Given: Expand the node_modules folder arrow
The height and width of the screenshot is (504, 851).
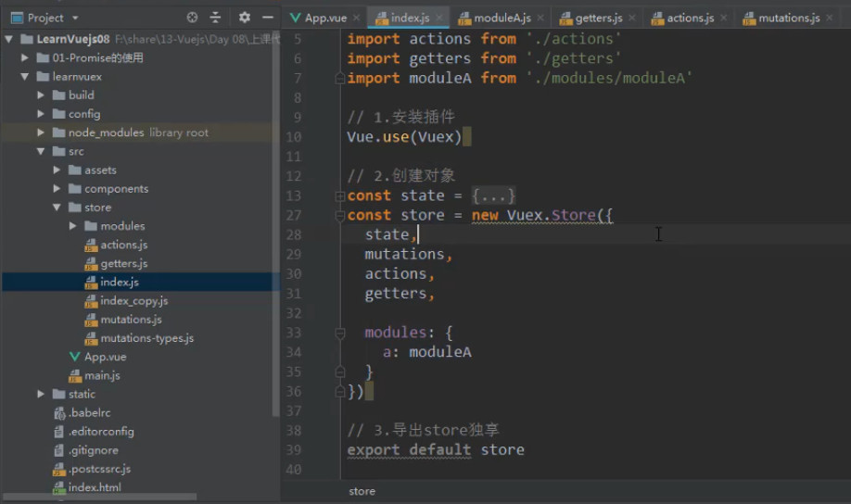Looking at the screenshot, I should pyautogui.click(x=41, y=132).
